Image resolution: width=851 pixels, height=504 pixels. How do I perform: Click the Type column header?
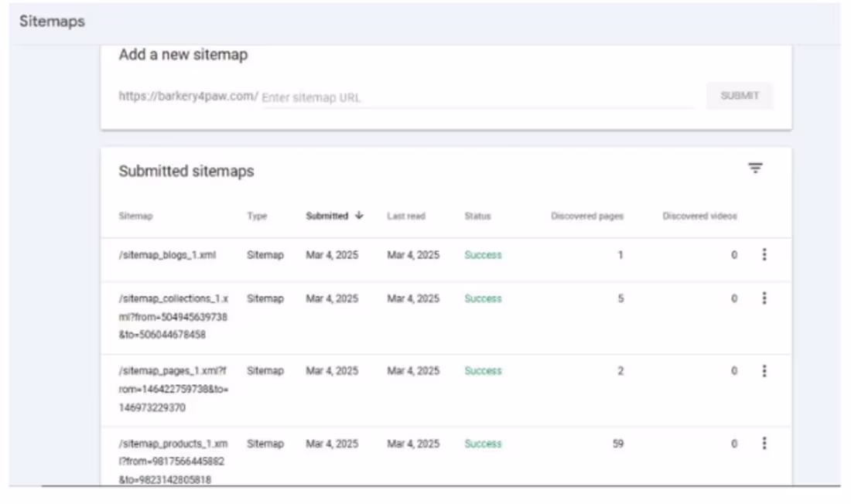click(258, 216)
